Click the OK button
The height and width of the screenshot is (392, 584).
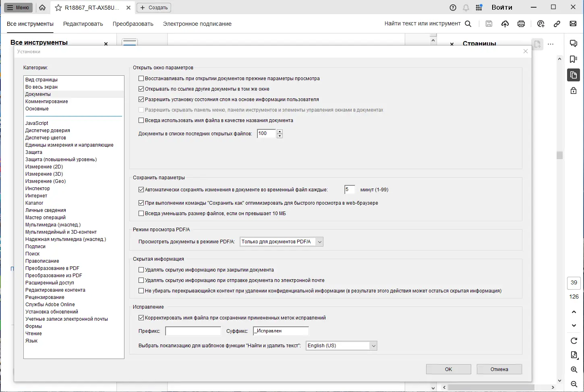coord(448,369)
